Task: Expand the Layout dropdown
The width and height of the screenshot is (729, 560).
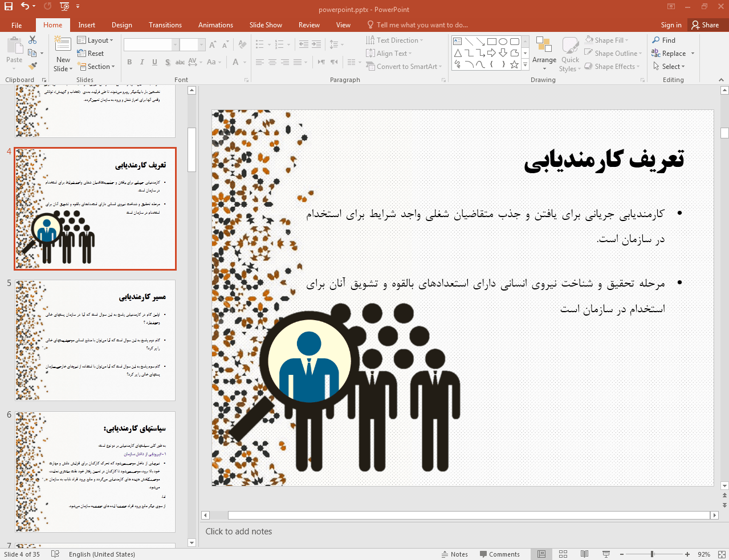Action: pyautogui.click(x=95, y=40)
